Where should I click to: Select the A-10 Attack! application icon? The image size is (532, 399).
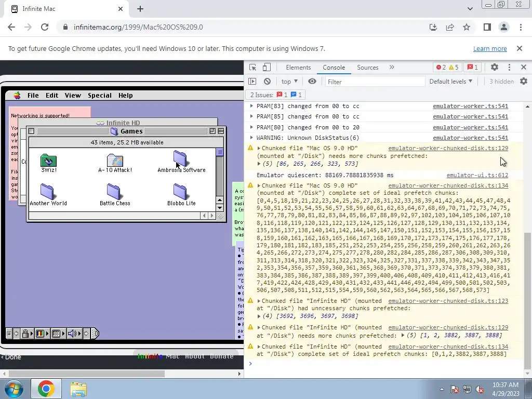115,160
